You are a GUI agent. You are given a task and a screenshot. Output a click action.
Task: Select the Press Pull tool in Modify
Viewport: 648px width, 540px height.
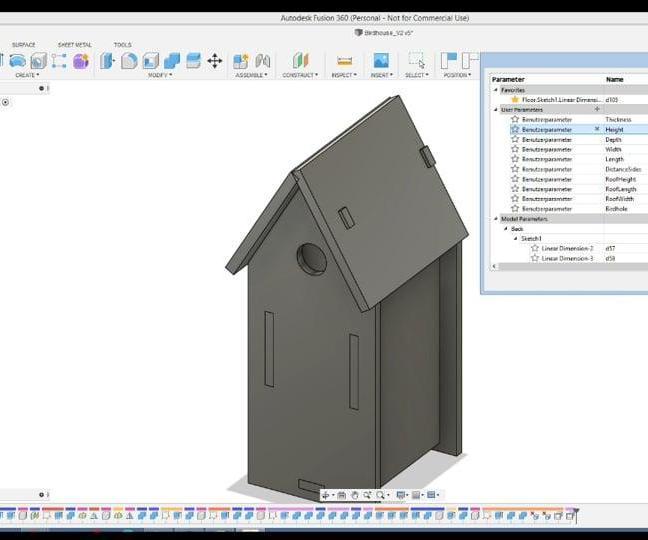(107, 61)
